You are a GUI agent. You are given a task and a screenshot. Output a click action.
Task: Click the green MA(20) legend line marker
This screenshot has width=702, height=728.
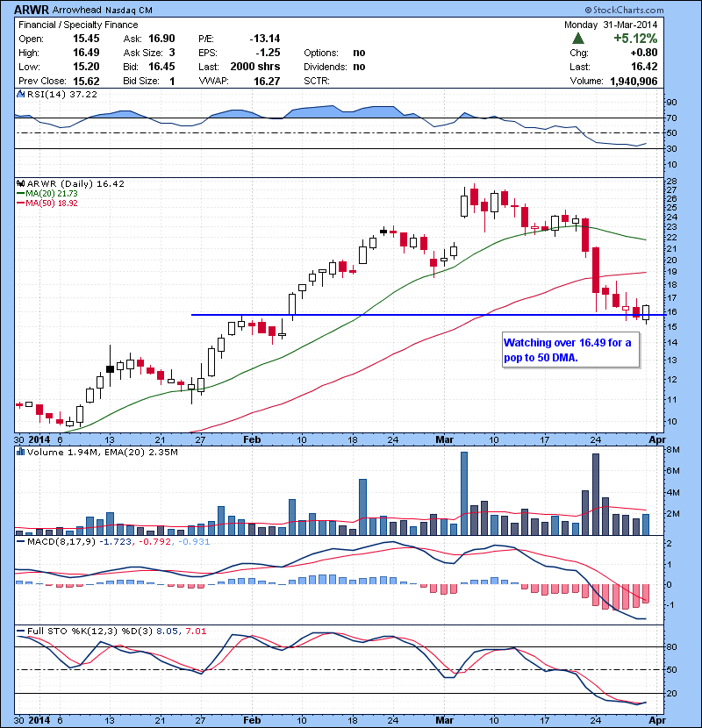[21, 194]
